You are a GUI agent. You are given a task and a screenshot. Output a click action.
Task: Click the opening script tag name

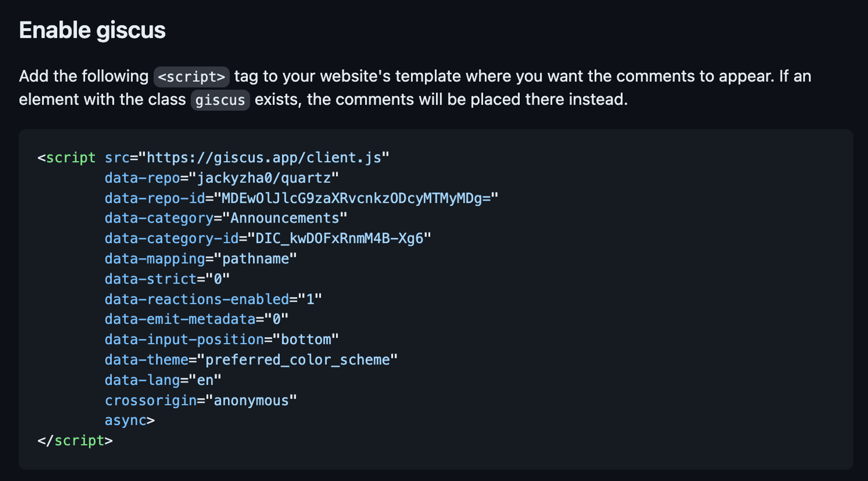70,158
